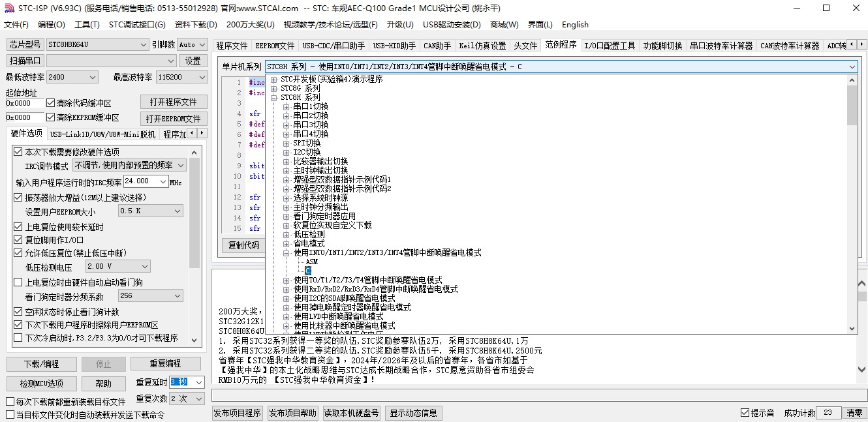This screenshot has width=868, height=422.
Task: Open 文件(F) menu
Action: [x=16, y=25]
